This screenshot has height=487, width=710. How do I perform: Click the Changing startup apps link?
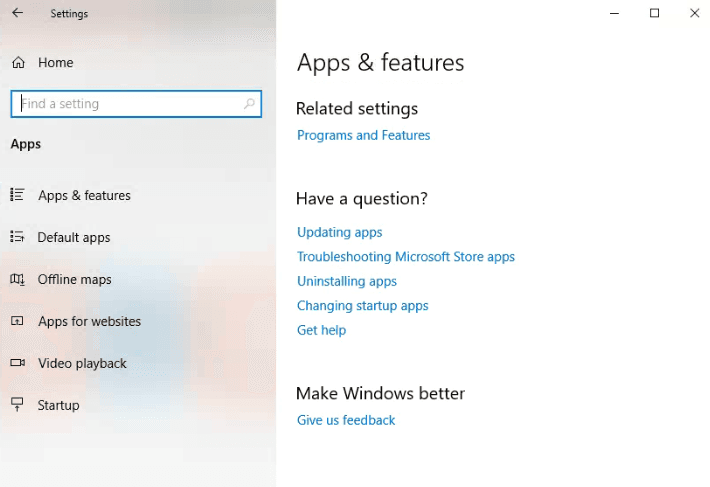coord(362,306)
